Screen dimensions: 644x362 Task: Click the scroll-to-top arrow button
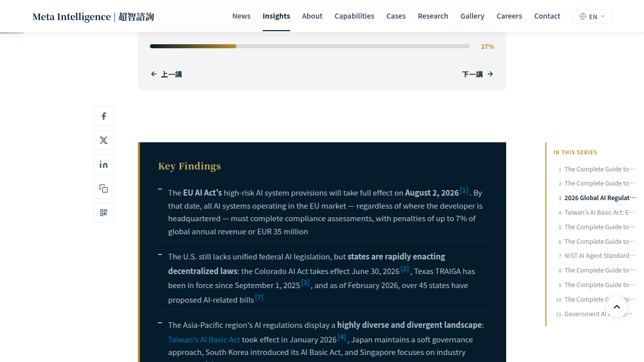coord(617,307)
